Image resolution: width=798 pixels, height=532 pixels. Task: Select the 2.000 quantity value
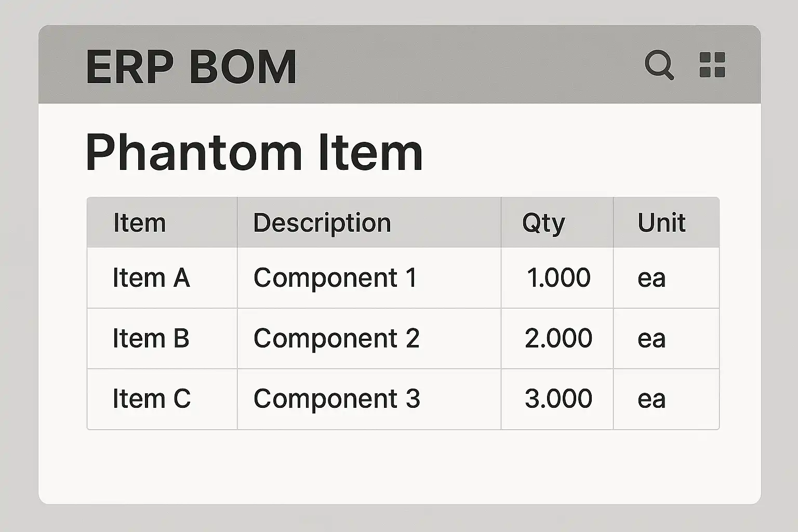[x=558, y=338]
